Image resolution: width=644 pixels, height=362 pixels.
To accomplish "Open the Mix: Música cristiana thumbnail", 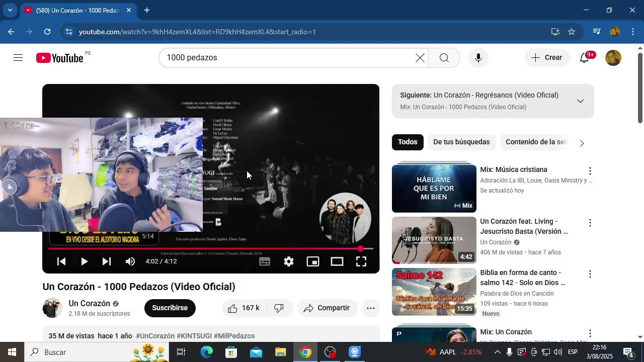I will pyautogui.click(x=434, y=188).
